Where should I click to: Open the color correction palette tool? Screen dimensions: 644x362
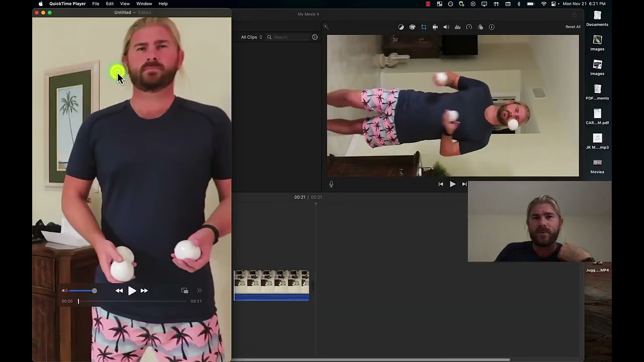point(412,27)
